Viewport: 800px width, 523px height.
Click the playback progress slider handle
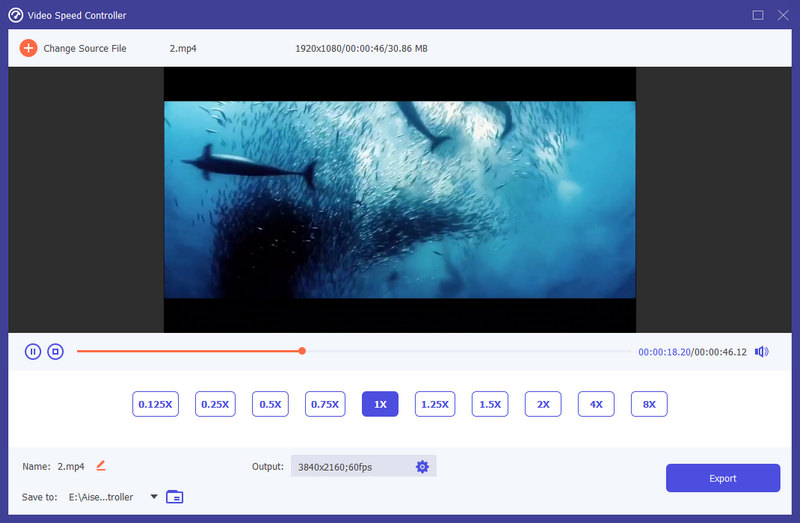click(x=302, y=351)
